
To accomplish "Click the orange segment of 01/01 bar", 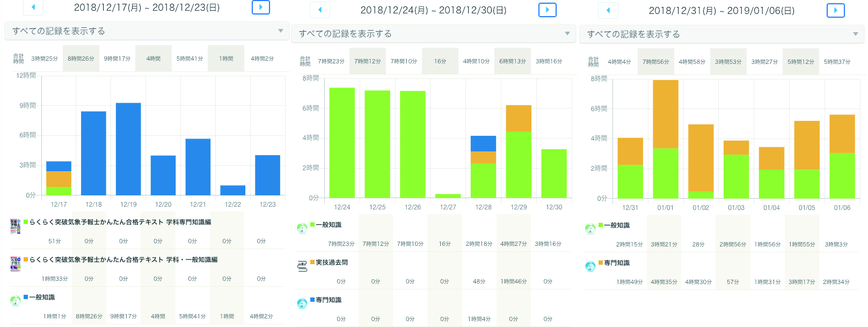I will pos(666,114).
